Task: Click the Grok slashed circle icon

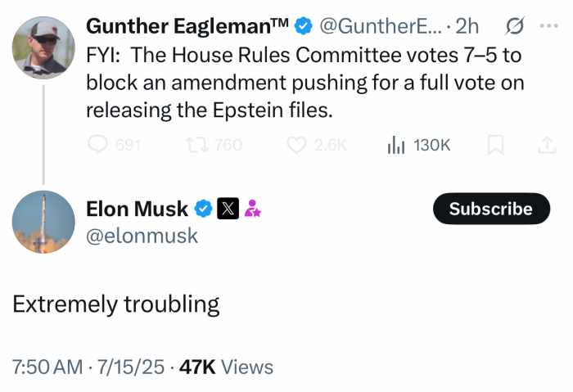Action: tap(515, 26)
